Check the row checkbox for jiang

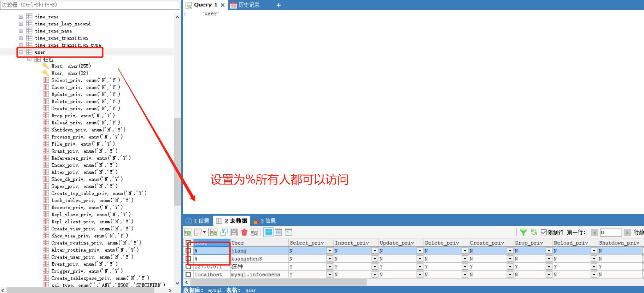[188, 251]
